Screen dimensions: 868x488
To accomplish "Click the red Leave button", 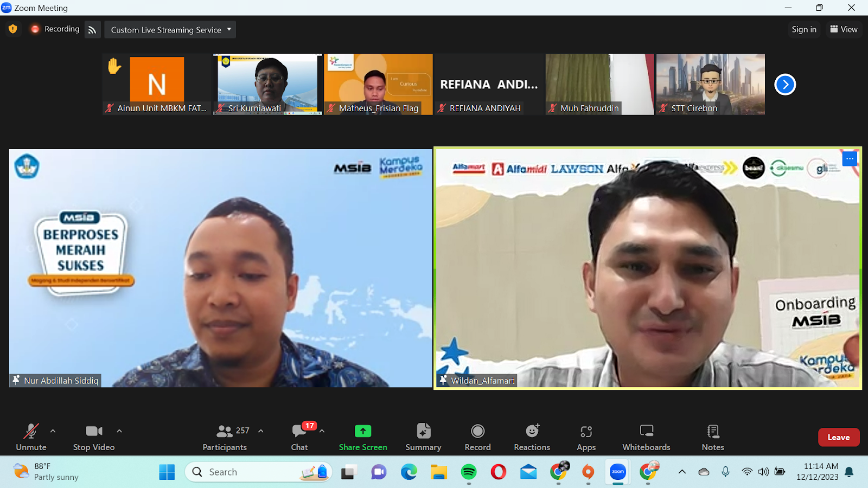I will 839,437.
